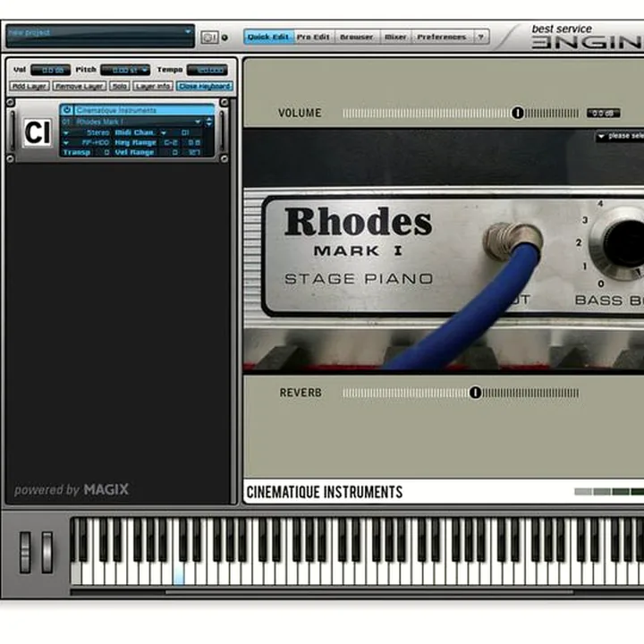Click the Tempo value field
This screenshot has width=644, height=644.
(208, 71)
